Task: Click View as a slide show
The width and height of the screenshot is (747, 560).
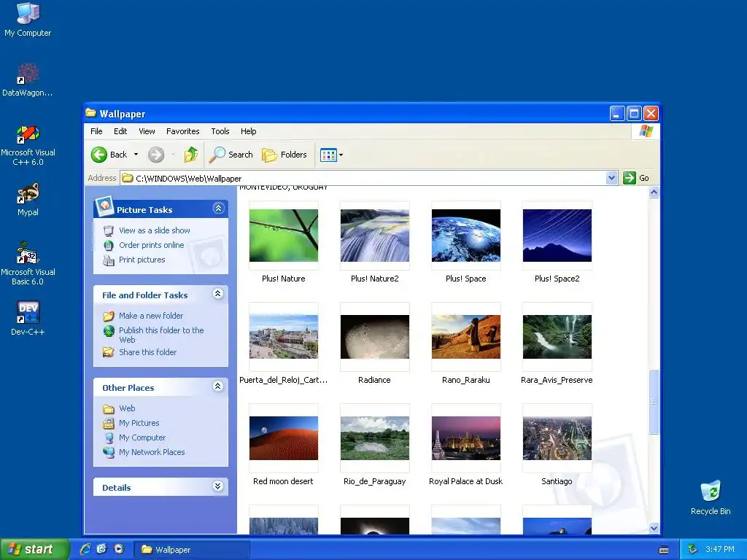Action: pos(155,230)
